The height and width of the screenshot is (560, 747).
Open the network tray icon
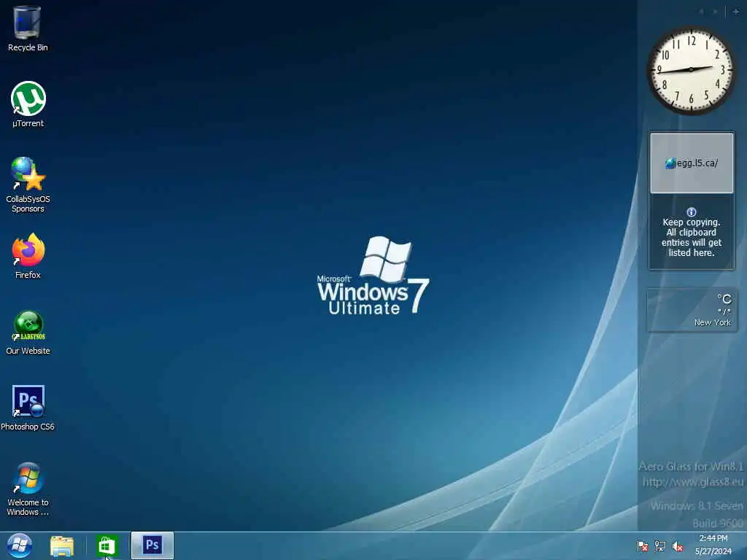coord(659,546)
